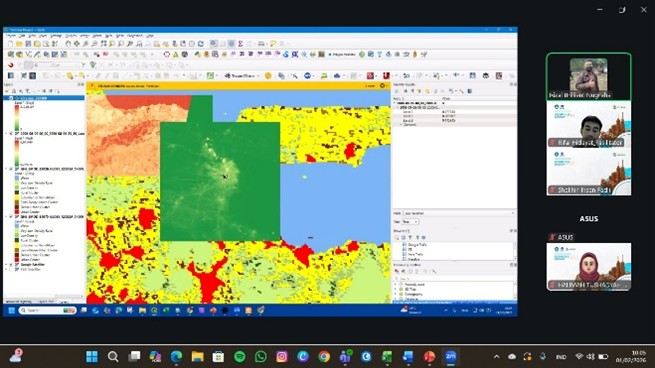Image resolution: width=655 pixels, height=368 pixels.
Task: Open the Mode dropdown in Identify Results
Action: [x=459, y=213]
